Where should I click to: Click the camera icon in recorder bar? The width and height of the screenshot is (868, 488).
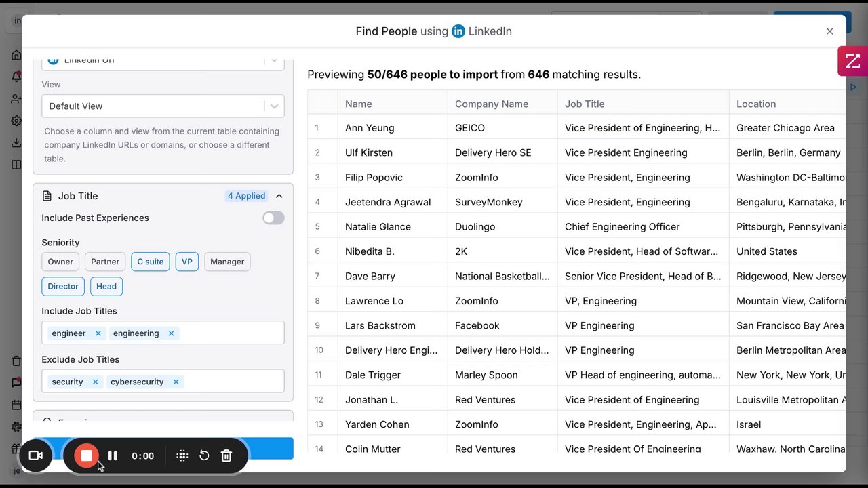point(36,455)
